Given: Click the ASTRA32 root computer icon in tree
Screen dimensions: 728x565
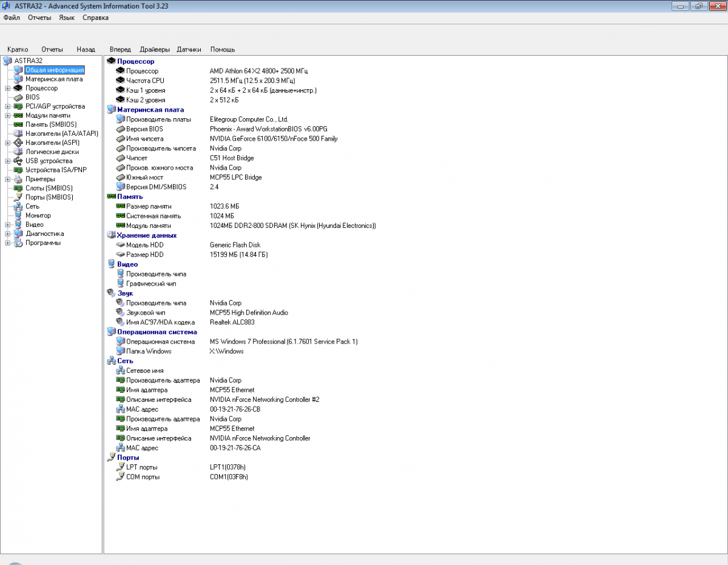Looking at the screenshot, I should tap(8, 61).
